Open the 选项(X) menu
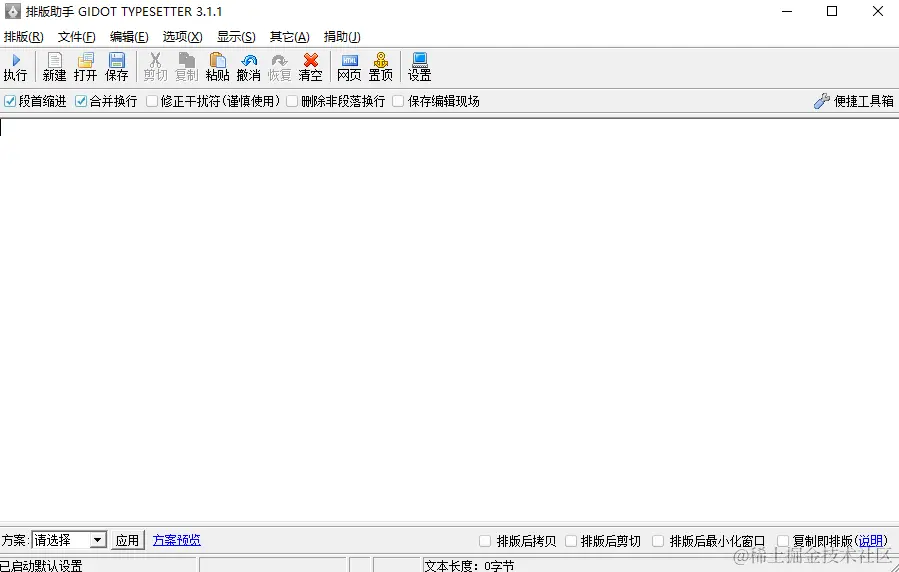 pos(182,37)
